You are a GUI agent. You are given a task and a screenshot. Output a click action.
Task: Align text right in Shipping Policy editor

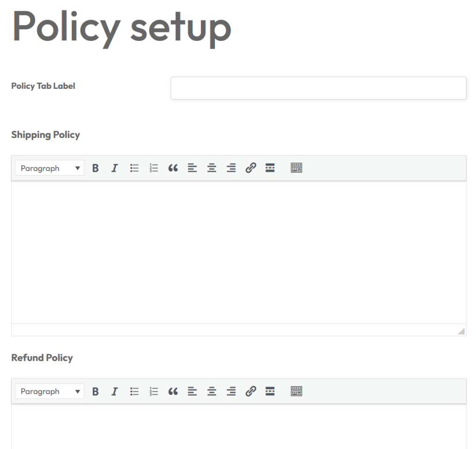tap(231, 168)
